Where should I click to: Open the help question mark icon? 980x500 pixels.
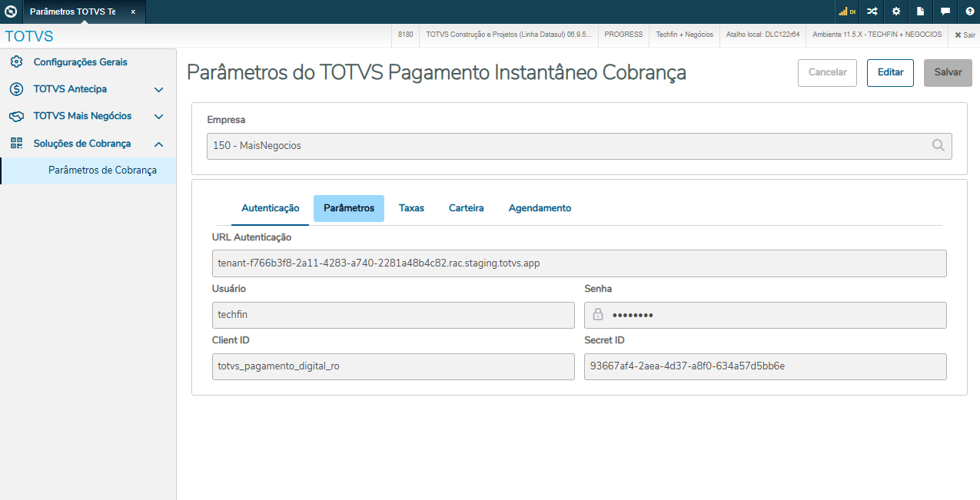(x=969, y=12)
